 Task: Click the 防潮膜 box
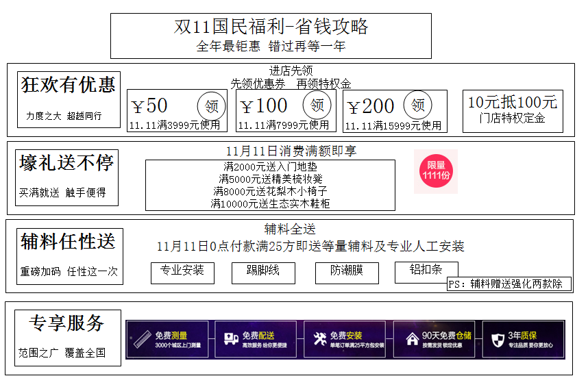347,273
